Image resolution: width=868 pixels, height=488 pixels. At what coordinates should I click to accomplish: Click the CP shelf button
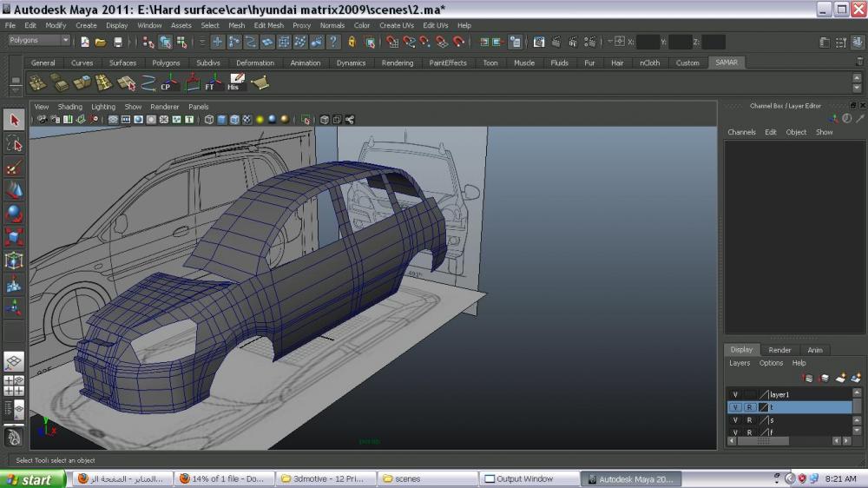(169, 82)
